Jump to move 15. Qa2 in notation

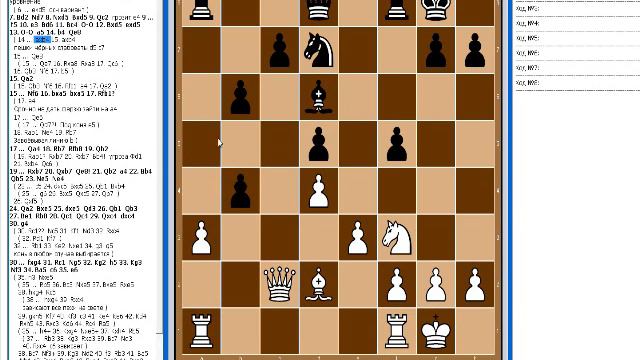[x=22, y=78]
